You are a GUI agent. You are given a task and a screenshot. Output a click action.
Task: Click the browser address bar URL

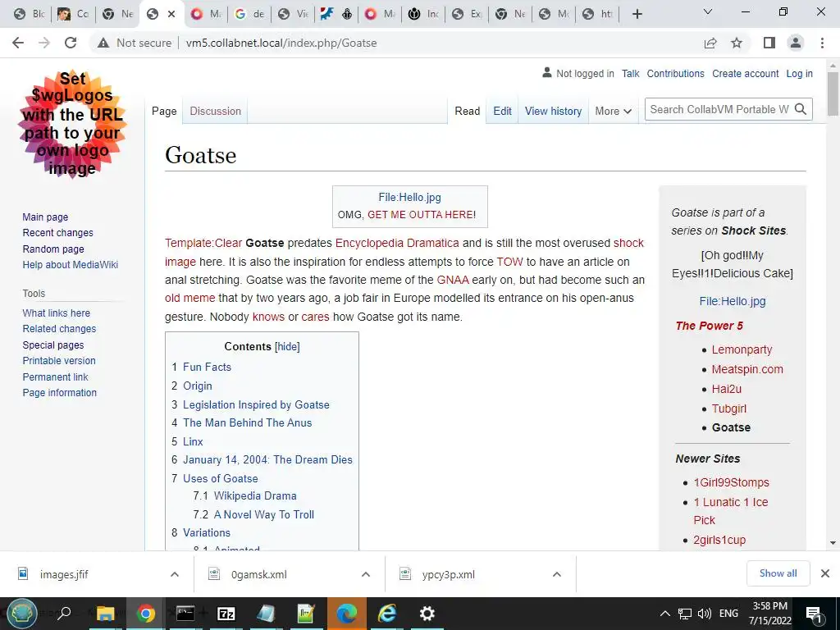click(x=281, y=43)
